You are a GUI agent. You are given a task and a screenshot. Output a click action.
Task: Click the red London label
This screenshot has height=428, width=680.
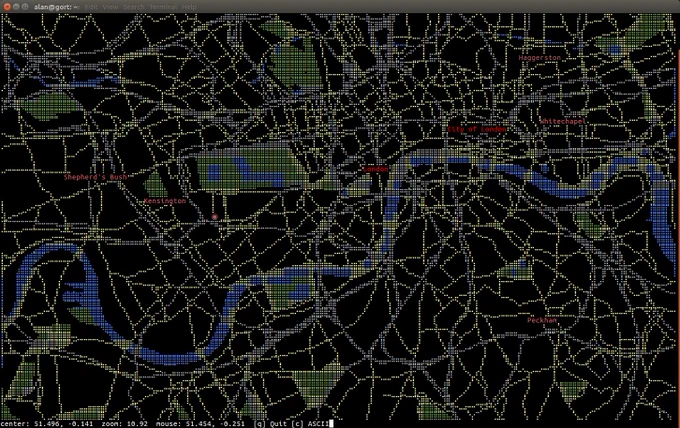[376, 169]
